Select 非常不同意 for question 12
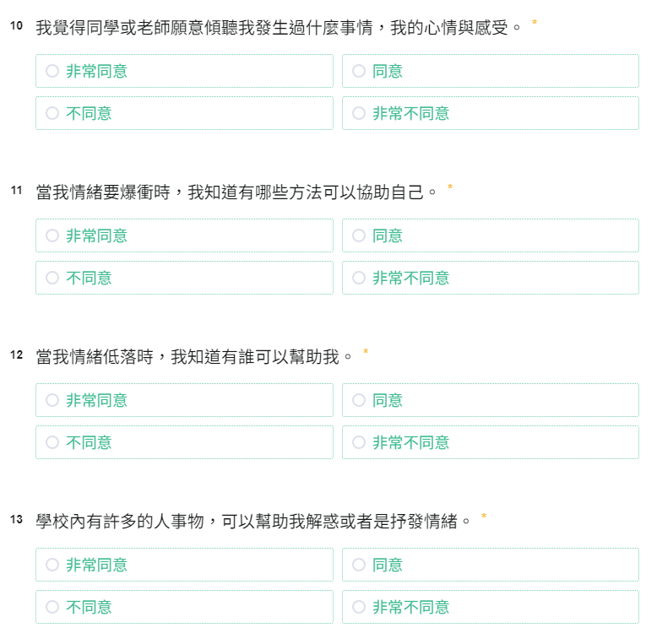657x644 pixels. (491, 442)
